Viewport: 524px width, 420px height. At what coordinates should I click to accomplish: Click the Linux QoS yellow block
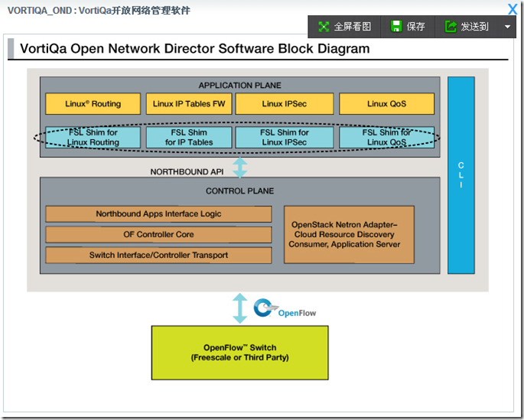pos(386,104)
